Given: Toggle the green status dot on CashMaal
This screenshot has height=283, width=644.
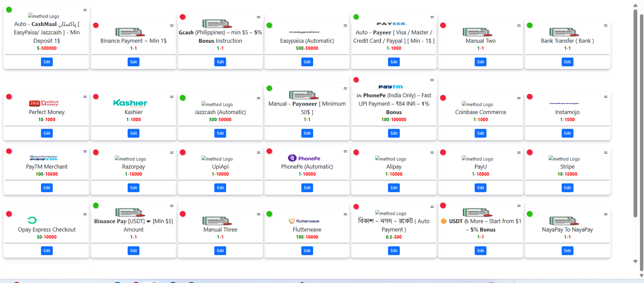Looking at the screenshot, I should (x=9, y=10).
